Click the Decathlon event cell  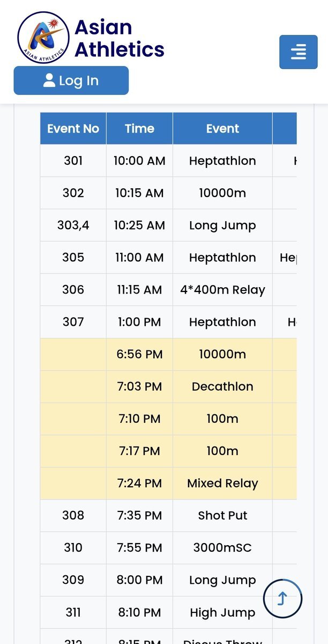(222, 386)
